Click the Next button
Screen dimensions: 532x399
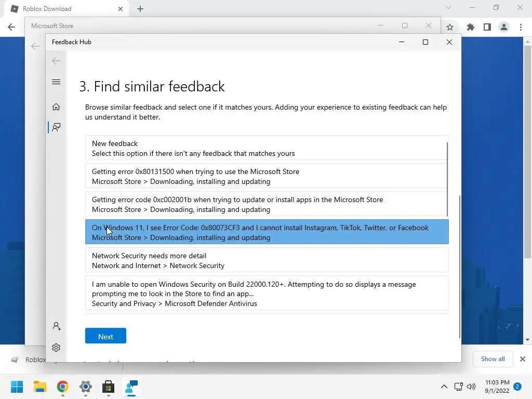tap(105, 336)
